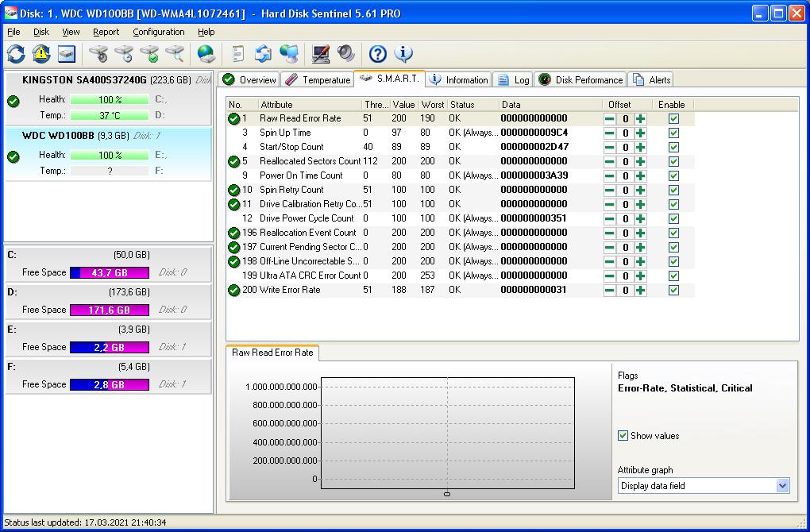The image size is (810, 532).
Task: Click green status icon for Raw Read Error Rate
Action: [234, 119]
